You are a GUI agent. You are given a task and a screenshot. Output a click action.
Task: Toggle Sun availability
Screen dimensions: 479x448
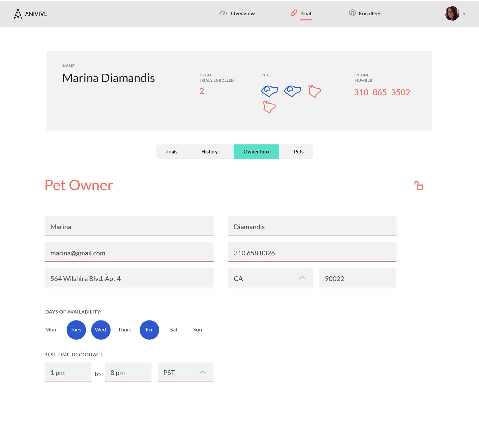click(198, 330)
